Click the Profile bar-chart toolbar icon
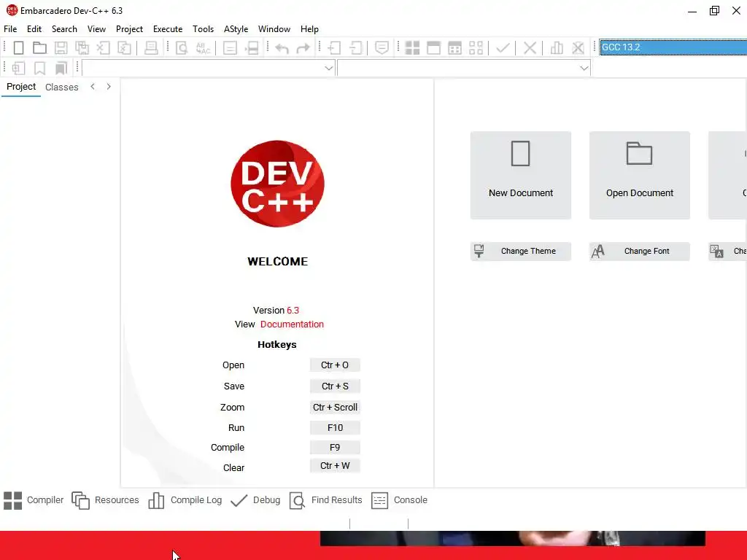The image size is (747, 560). click(557, 47)
